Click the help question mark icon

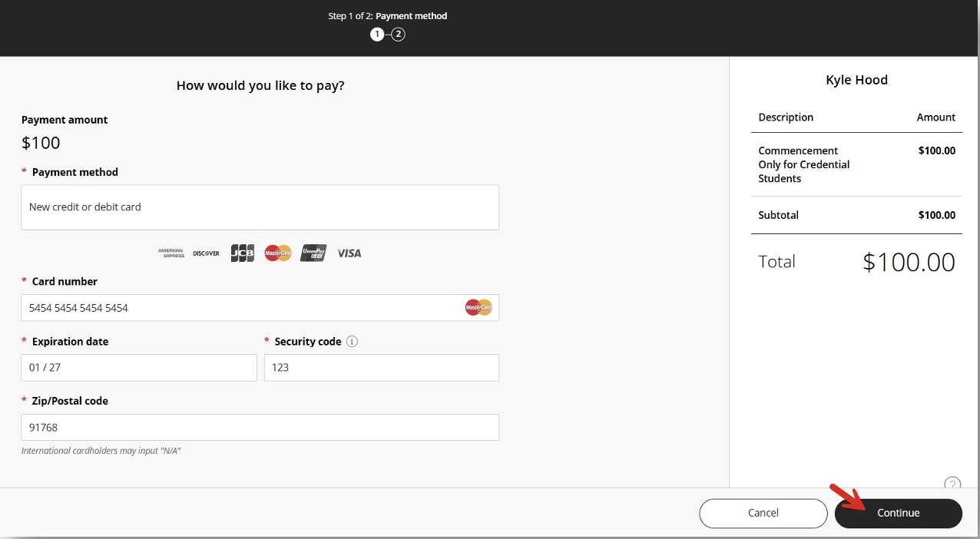[952, 484]
